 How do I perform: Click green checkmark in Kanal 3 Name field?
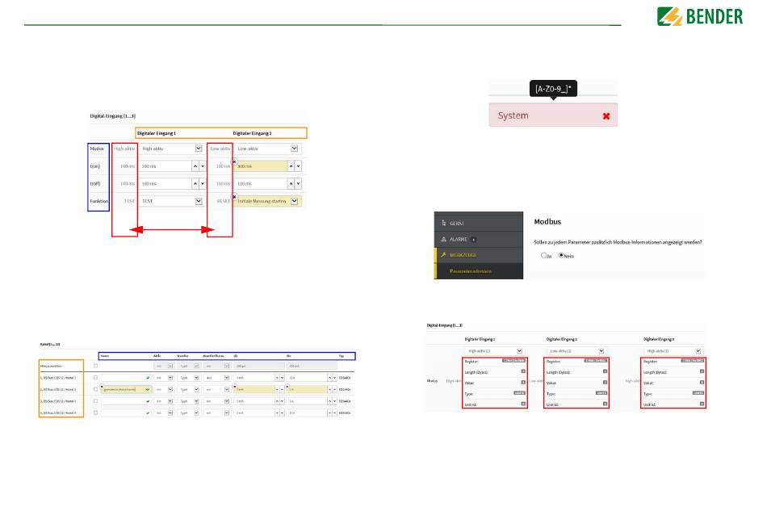click(148, 401)
